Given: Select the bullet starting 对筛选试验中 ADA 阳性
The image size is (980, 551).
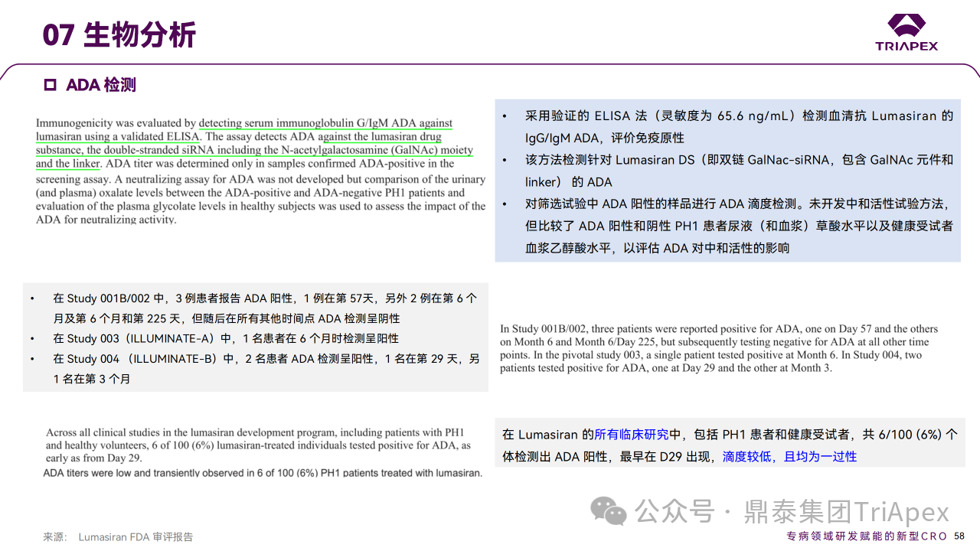Looking at the screenshot, I should 727,226.
